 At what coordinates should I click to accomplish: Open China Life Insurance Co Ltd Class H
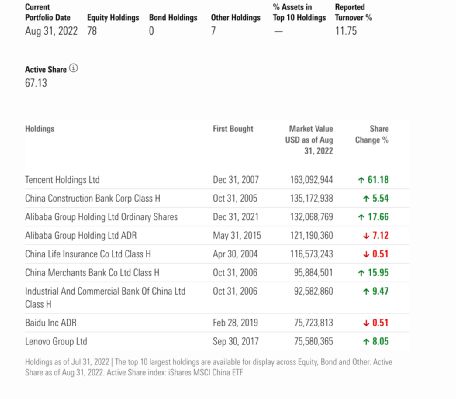88,254
